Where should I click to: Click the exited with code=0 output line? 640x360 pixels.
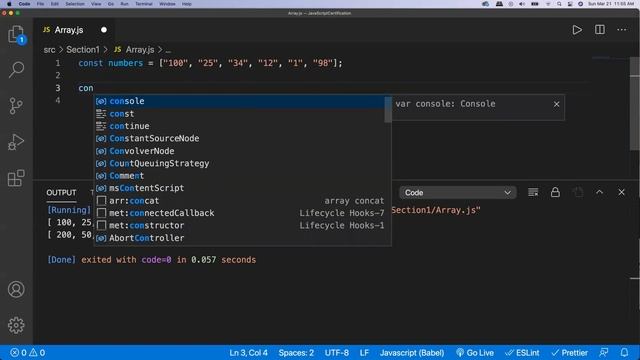(x=152, y=260)
